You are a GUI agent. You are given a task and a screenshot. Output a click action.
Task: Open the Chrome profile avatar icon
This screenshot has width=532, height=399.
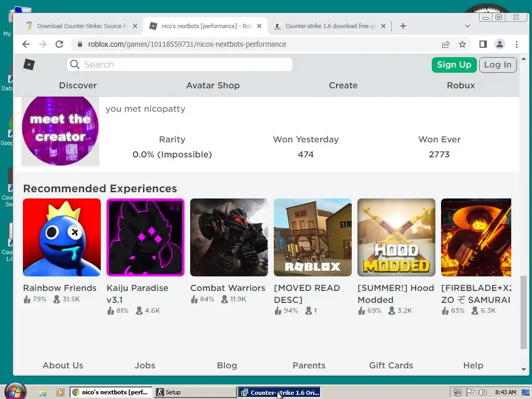click(x=499, y=44)
